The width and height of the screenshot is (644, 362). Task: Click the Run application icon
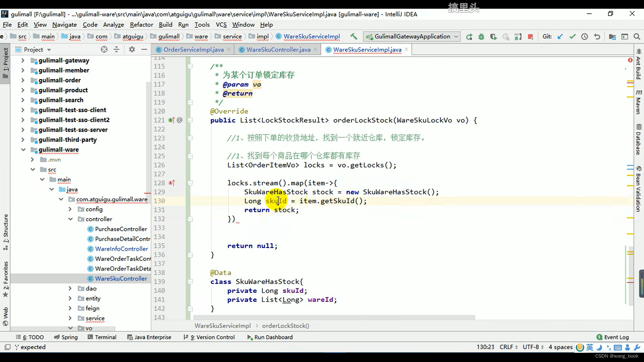(469, 37)
